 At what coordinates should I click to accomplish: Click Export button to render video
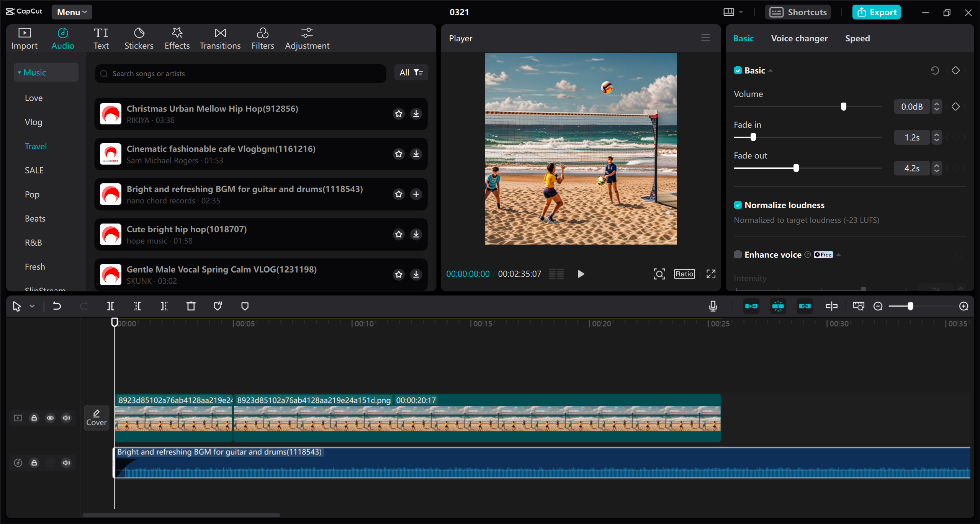point(877,11)
